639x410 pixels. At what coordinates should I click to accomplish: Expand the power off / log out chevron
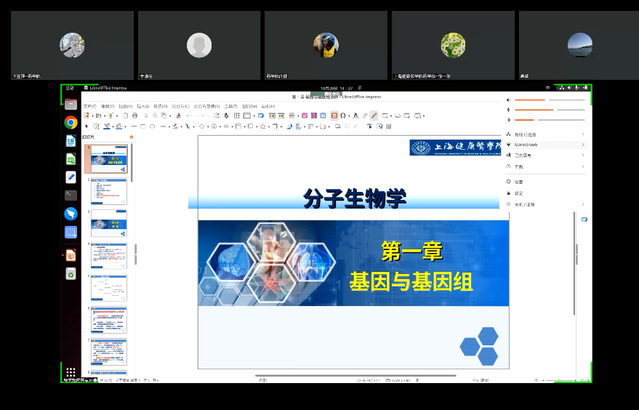(x=583, y=204)
